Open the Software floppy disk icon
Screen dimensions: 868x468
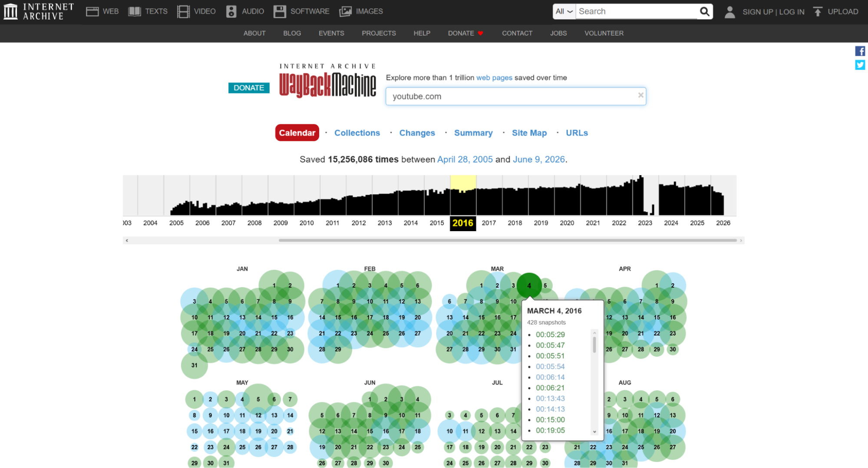tap(280, 11)
